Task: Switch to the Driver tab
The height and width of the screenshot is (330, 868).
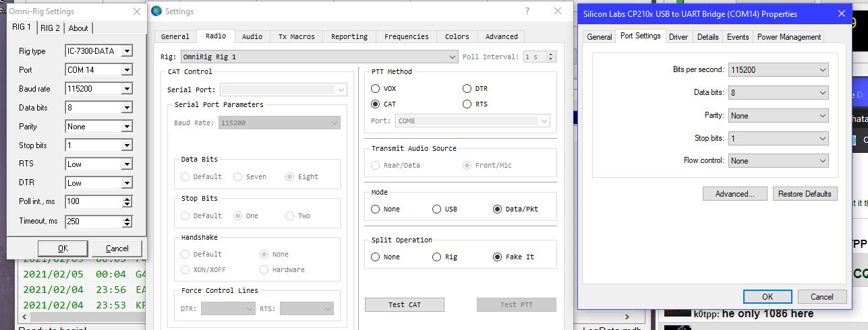Action: 678,37
